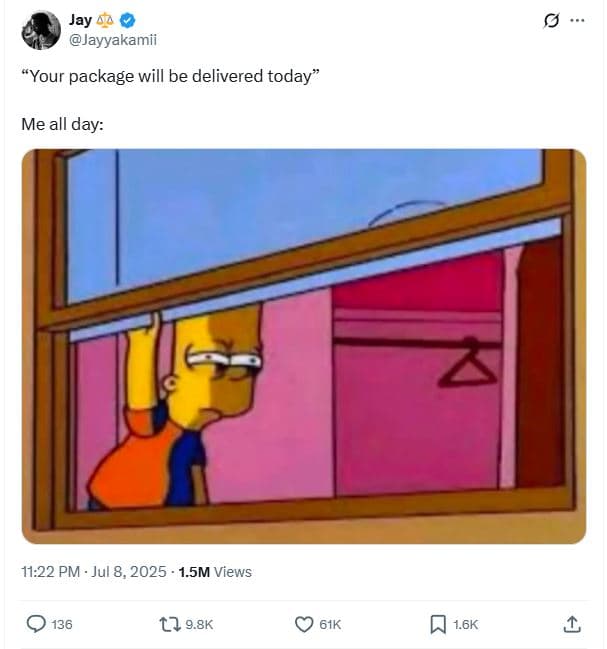Click the share upload icon
Image resolution: width=607 pixels, height=649 pixels.
(572, 624)
